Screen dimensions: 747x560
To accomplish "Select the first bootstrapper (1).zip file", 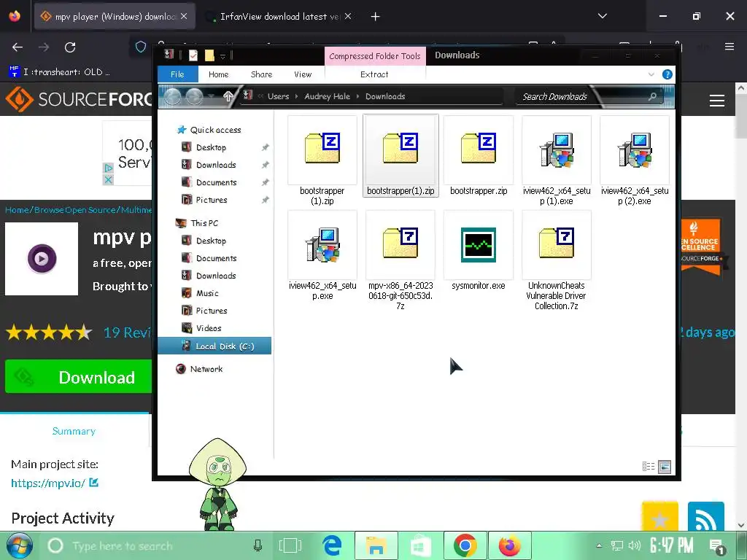I will (x=322, y=160).
